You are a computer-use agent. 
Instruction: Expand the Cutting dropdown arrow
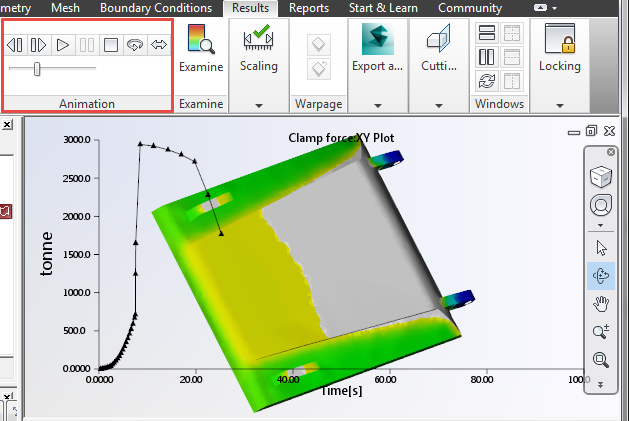point(439,106)
